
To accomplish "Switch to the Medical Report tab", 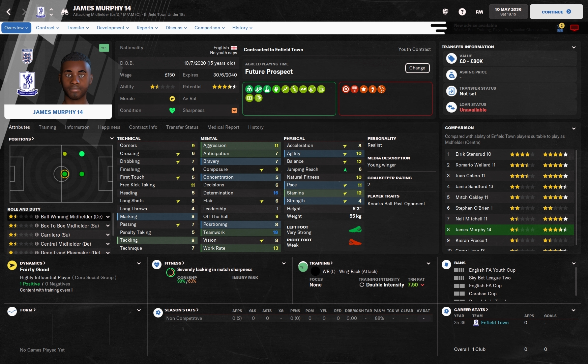I will [223, 127].
